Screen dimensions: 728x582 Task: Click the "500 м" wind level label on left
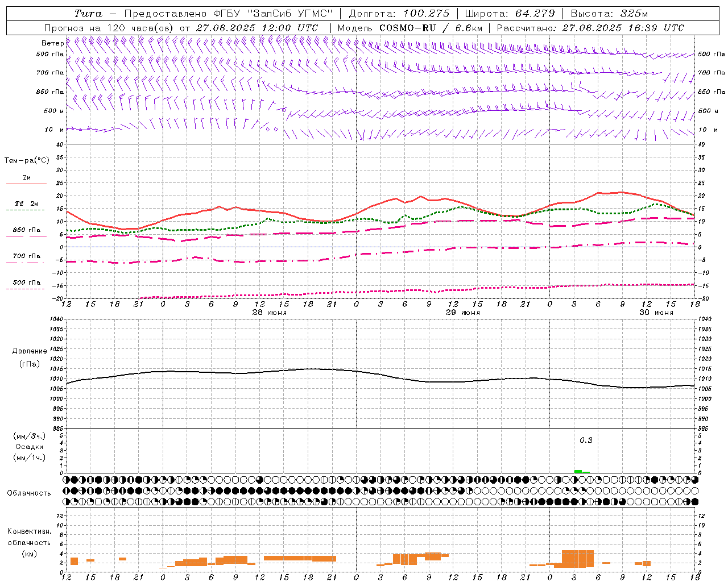click(54, 111)
